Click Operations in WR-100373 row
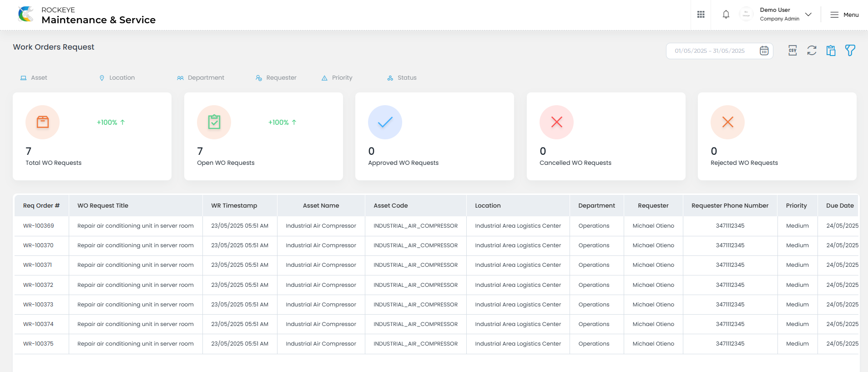The width and height of the screenshot is (868, 372). [594, 305]
